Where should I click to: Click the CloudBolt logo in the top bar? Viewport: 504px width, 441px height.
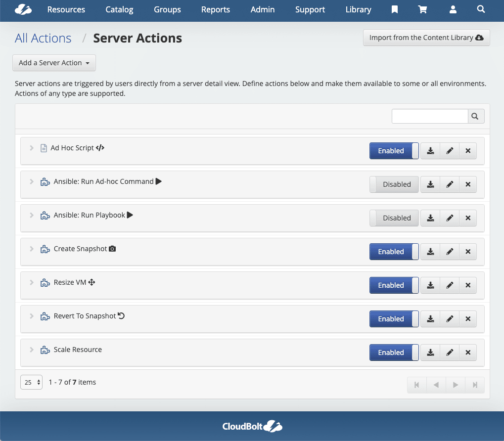pos(23,9)
